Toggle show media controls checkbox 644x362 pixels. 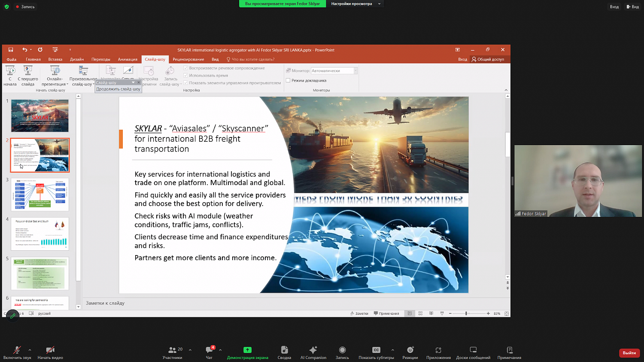(185, 82)
